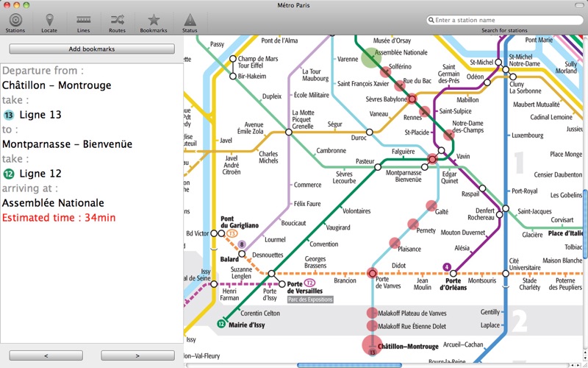Click the T2 tram badge
This screenshot has width=588, height=368.
(309, 283)
